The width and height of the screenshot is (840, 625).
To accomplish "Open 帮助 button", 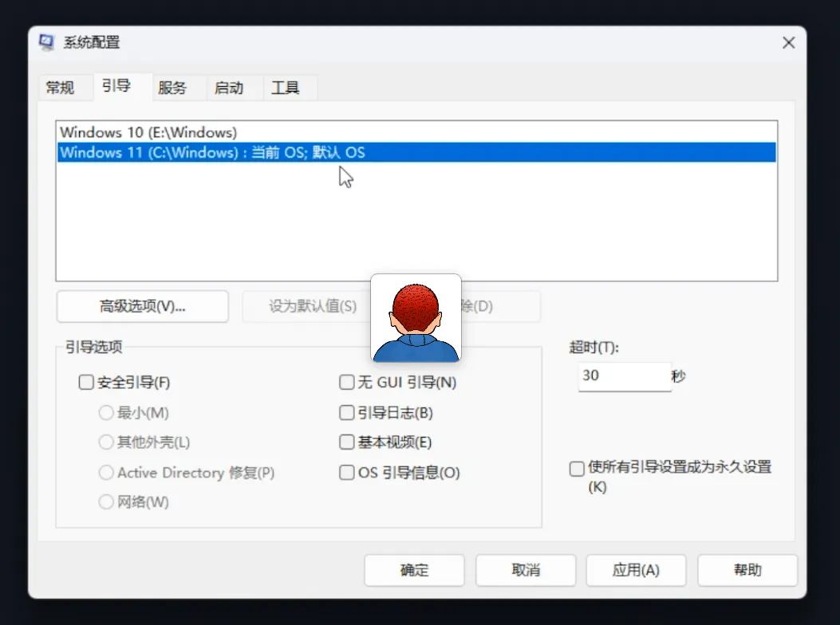I will pyautogui.click(x=747, y=570).
